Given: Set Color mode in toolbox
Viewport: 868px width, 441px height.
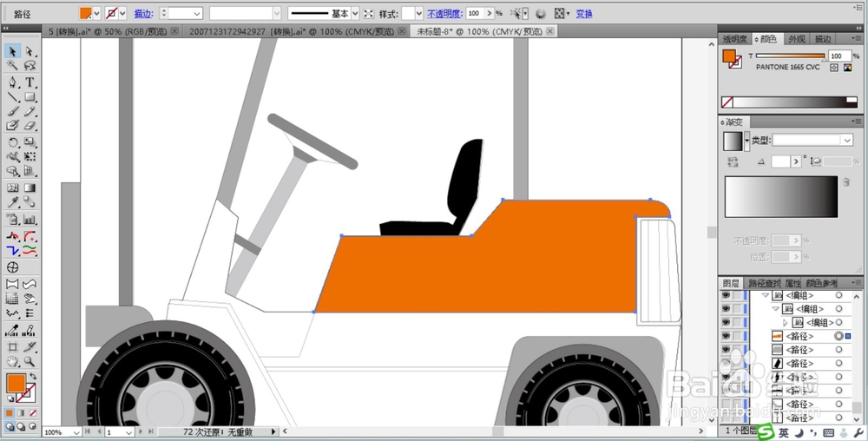Looking at the screenshot, I should coord(10,412).
